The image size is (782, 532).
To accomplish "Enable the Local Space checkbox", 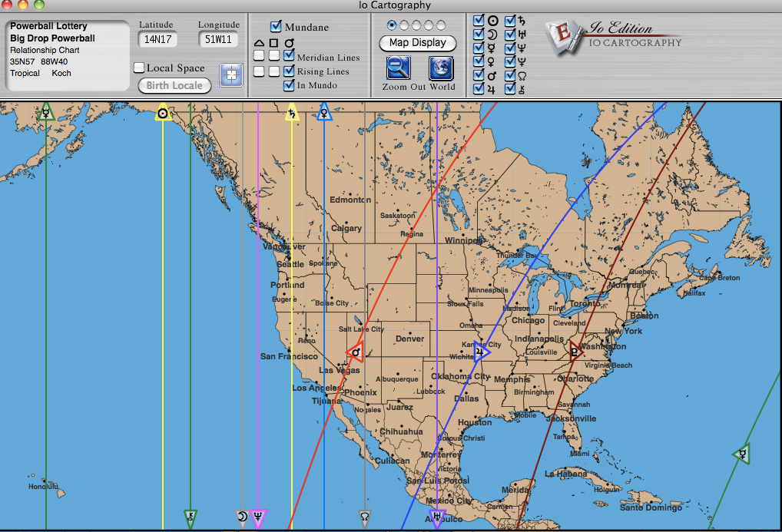I will 139,68.
